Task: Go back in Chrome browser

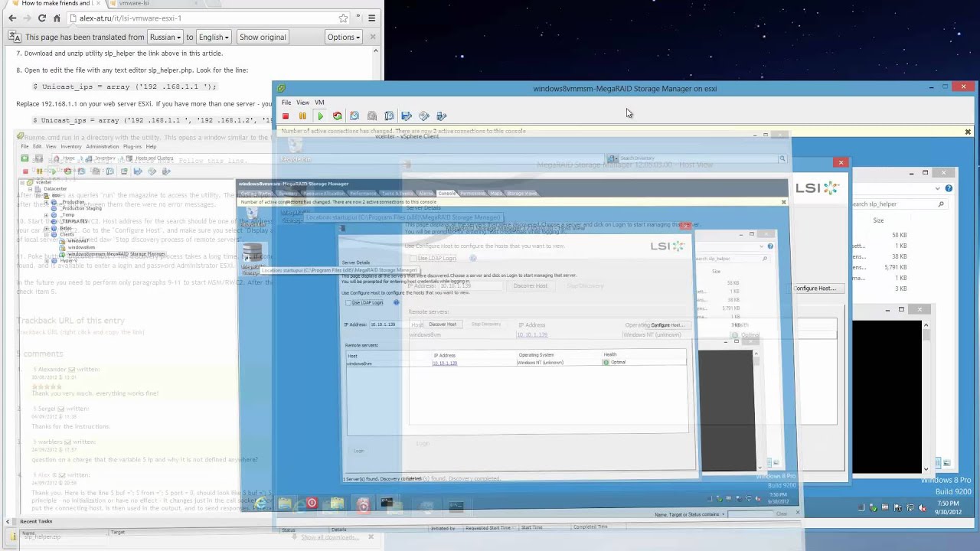Action: (x=11, y=18)
